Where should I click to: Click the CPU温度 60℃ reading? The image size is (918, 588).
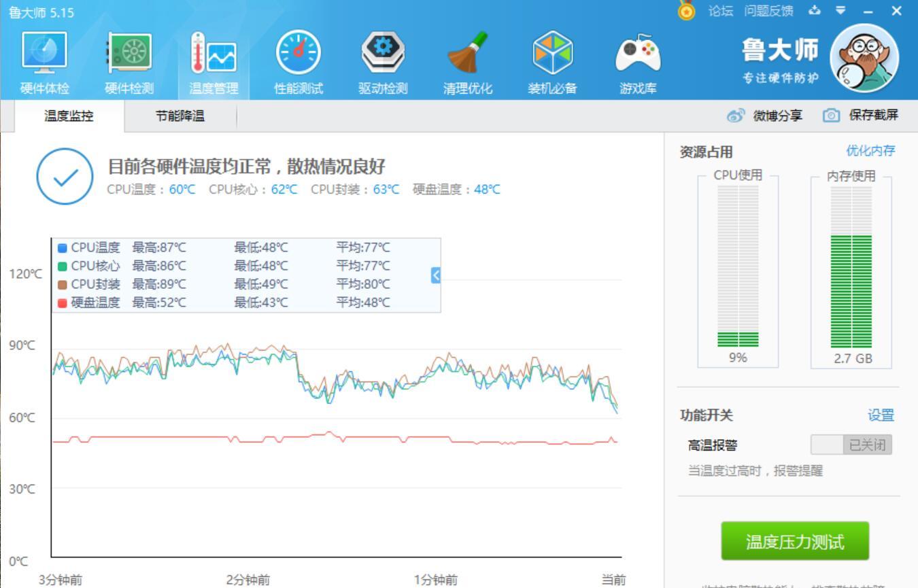pos(151,190)
